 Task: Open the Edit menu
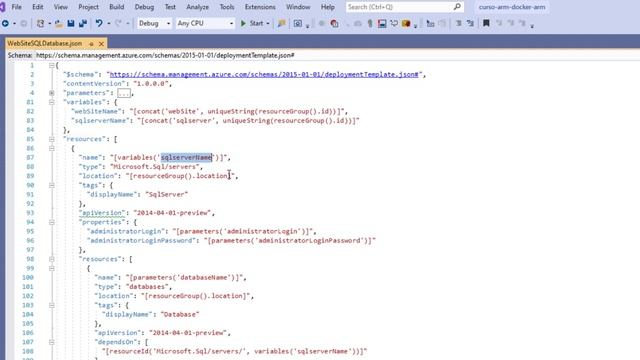pyautogui.click(x=38, y=7)
